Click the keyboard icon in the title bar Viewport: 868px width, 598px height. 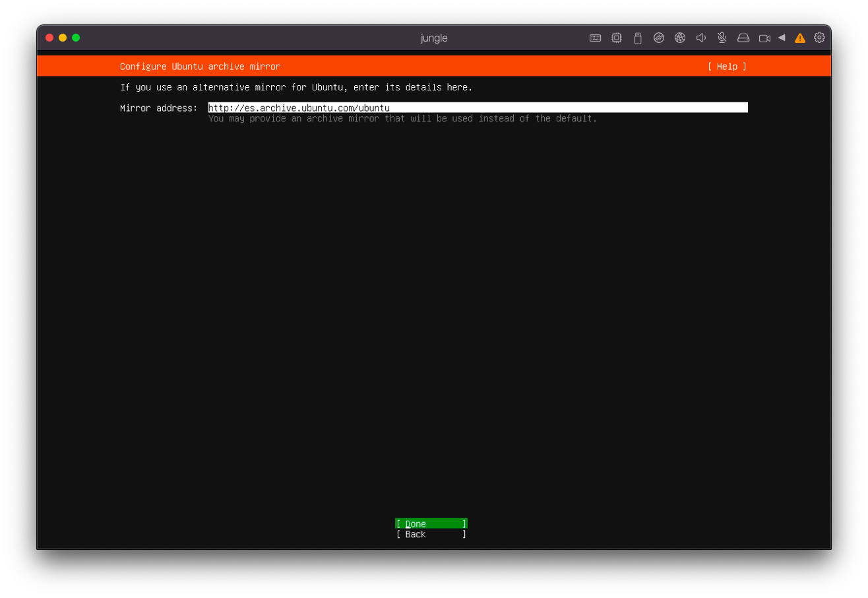pos(595,38)
